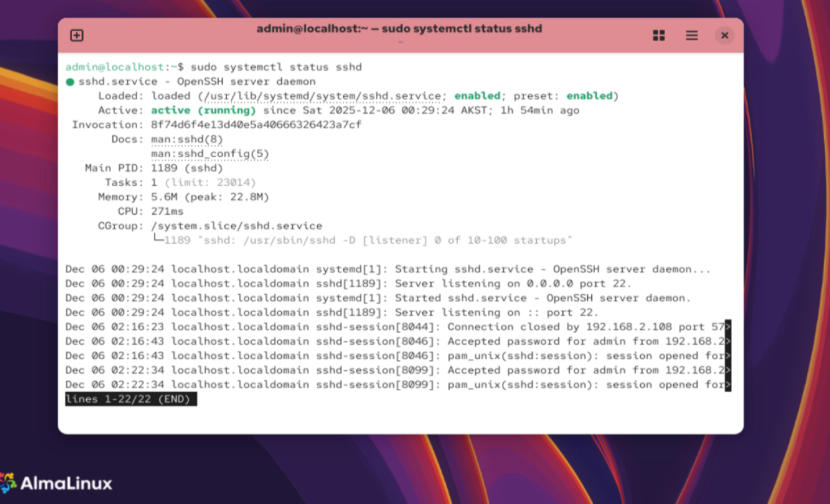The width and height of the screenshot is (830, 504).
Task: Click the 'lines 1-22/22 (END)' pager status
Action: point(131,400)
